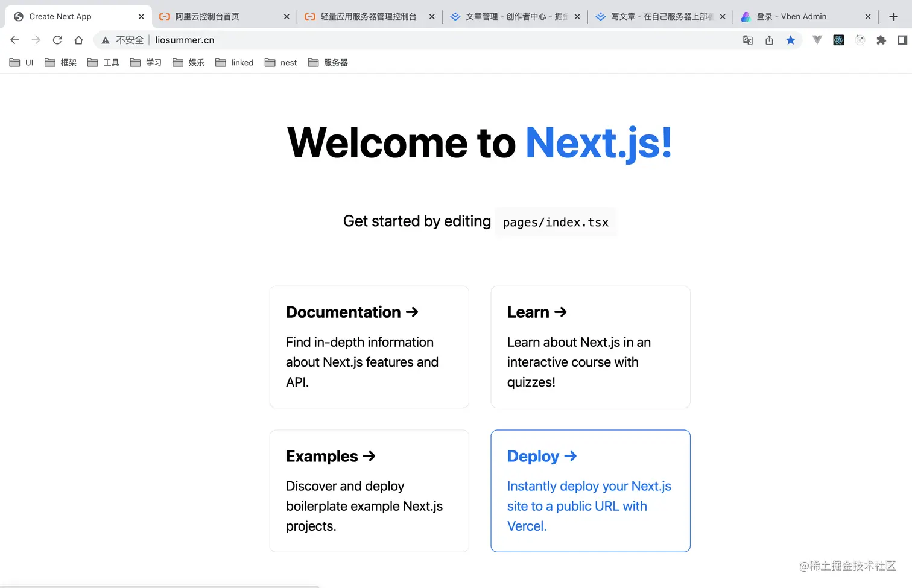The image size is (912, 588).
Task: Switch to the 轻量应用服务器管理控制台 tab
Action: [369, 17]
